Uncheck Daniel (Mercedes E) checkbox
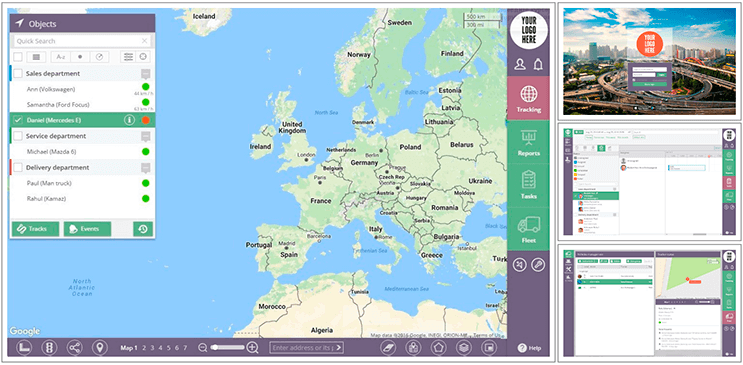 pyautogui.click(x=18, y=120)
